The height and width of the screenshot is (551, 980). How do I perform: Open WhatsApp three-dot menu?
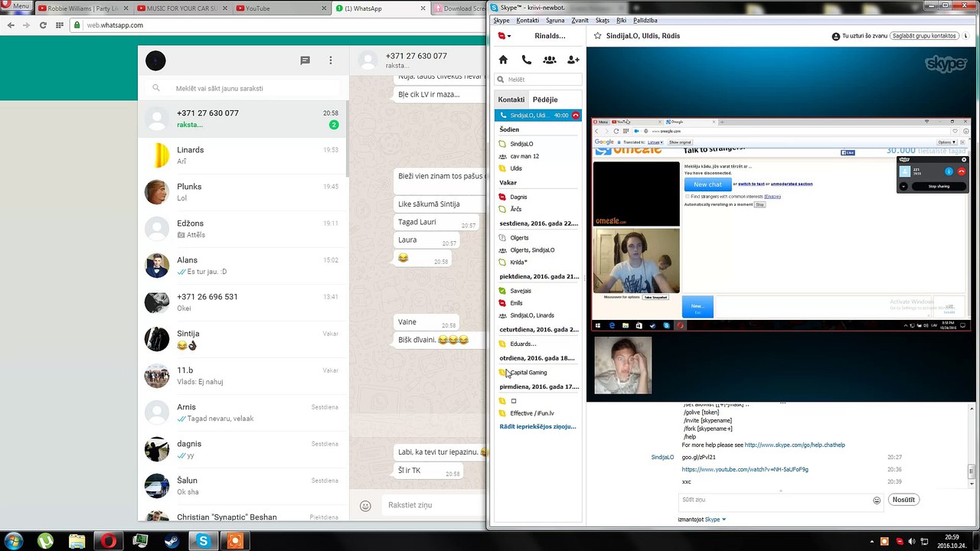point(331,60)
